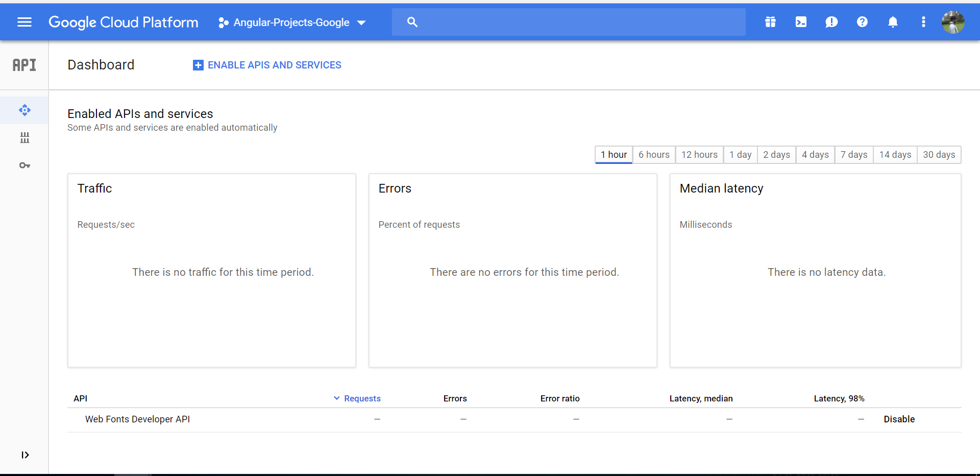Open the feedback alert icon
The height and width of the screenshot is (476, 980).
click(x=831, y=22)
